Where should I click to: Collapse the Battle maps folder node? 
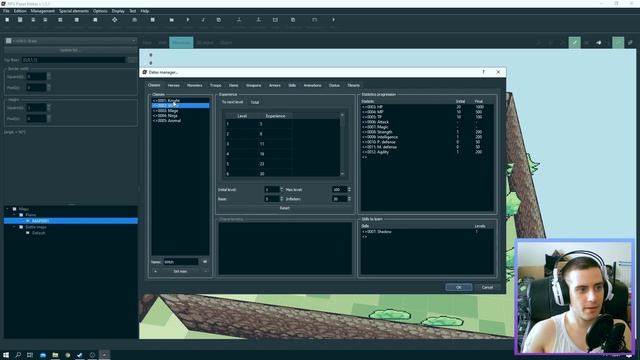pyautogui.click(x=14, y=227)
